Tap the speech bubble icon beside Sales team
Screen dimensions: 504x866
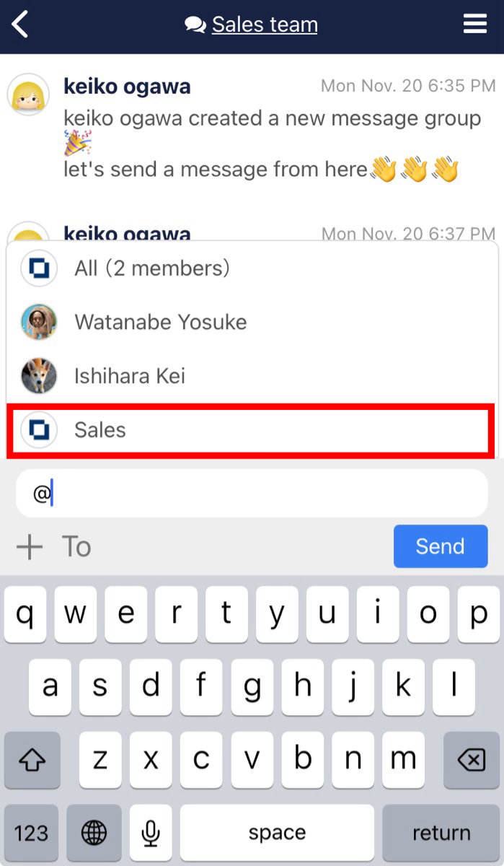tap(195, 24)
